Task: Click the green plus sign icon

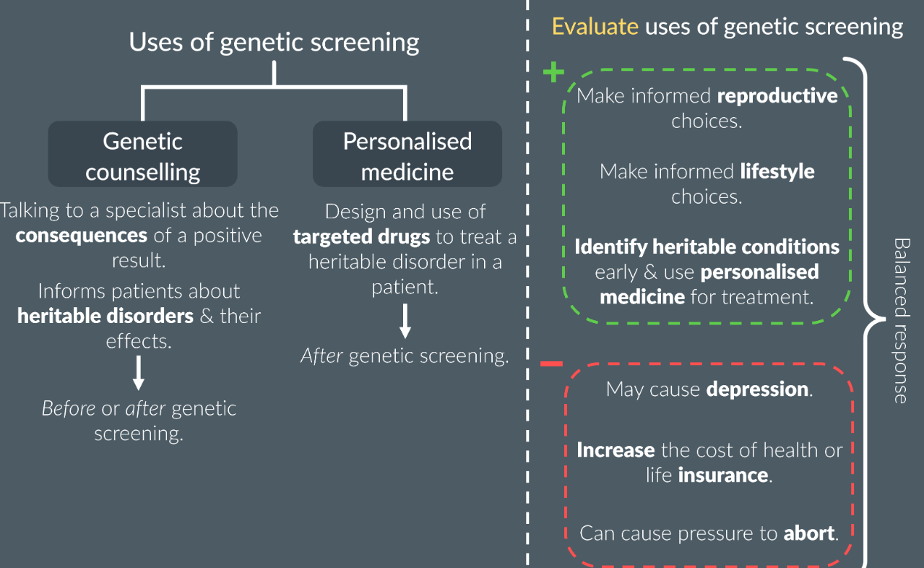Action: coord(553,73)
